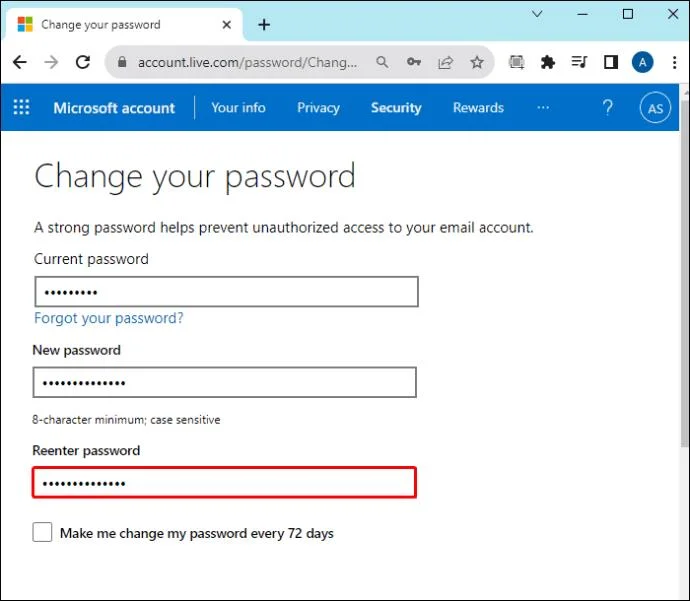
Task: Open the Privacy section
Action: tap(318, 108)
